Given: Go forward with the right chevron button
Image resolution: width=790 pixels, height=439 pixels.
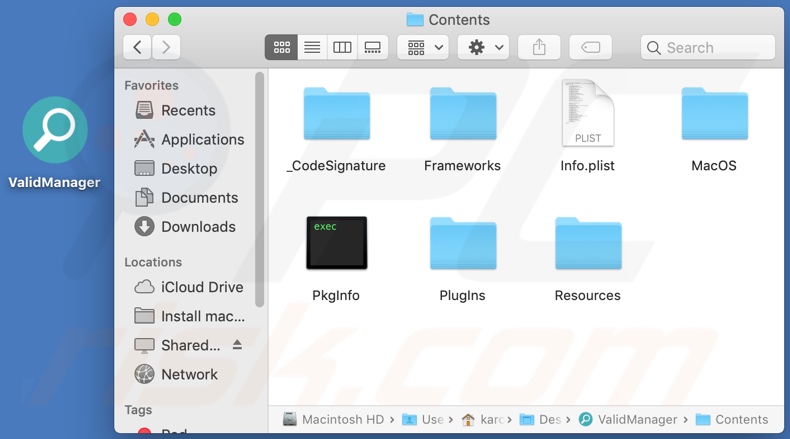Looking at the screenshot, I should coord(166,47).
